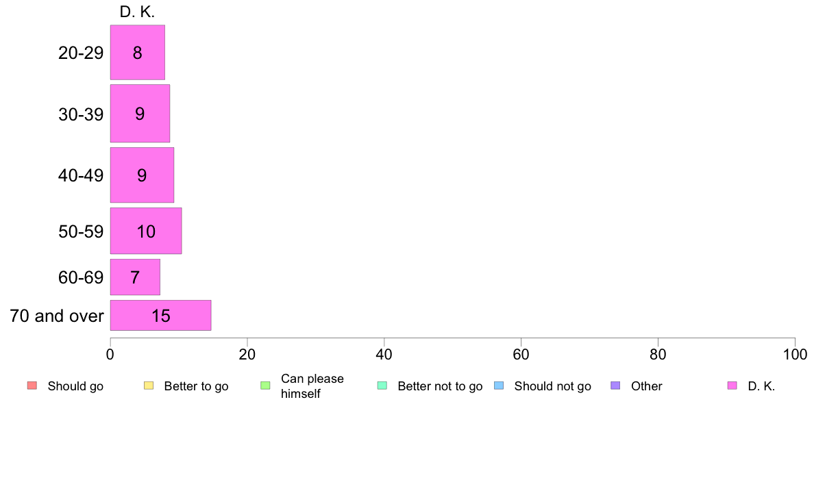This screenshot has height=504, width=814.
Task: Click the 100 tick on the x-axis
Action: [794, 354]
